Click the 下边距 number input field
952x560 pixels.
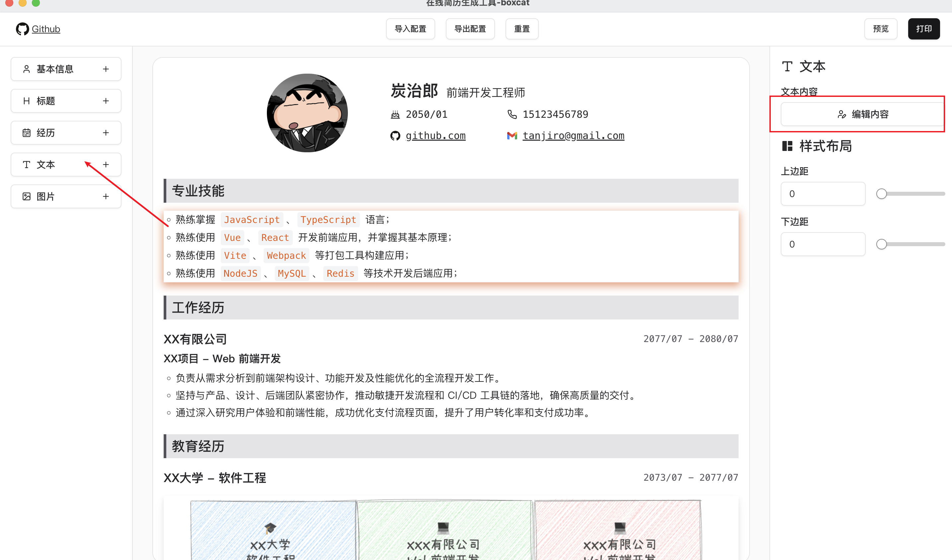click(823, 244)
